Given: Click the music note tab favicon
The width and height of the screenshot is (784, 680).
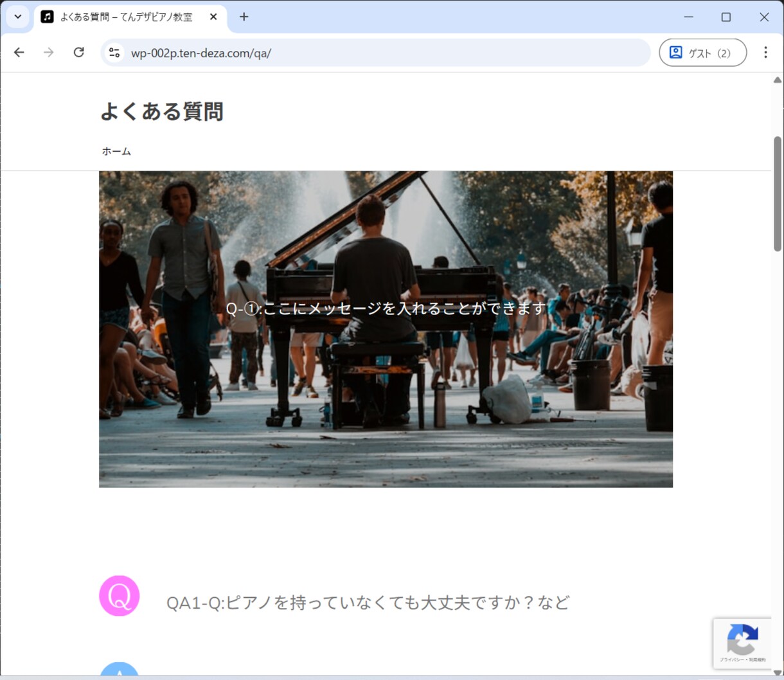Looking at the screenshot, I should [x=47, y=17].
